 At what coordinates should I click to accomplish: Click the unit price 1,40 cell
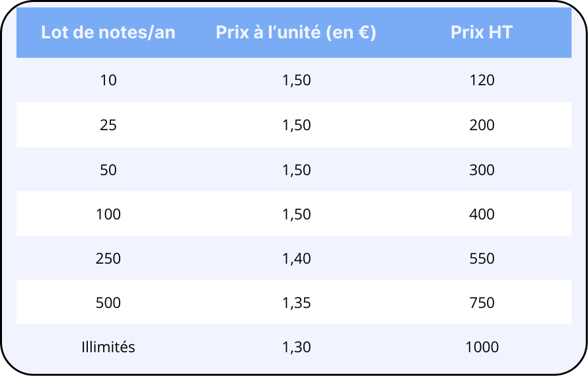point(296,258)
